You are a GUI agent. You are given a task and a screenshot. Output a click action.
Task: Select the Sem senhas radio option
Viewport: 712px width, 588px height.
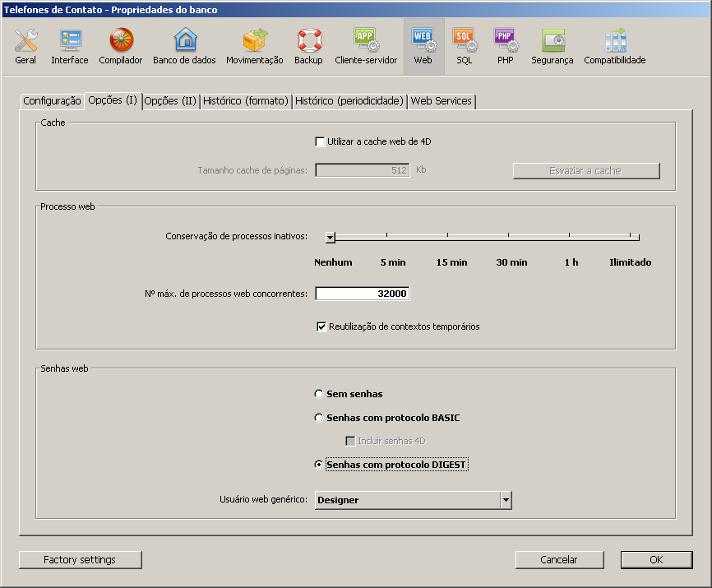(x=319, y=394)
